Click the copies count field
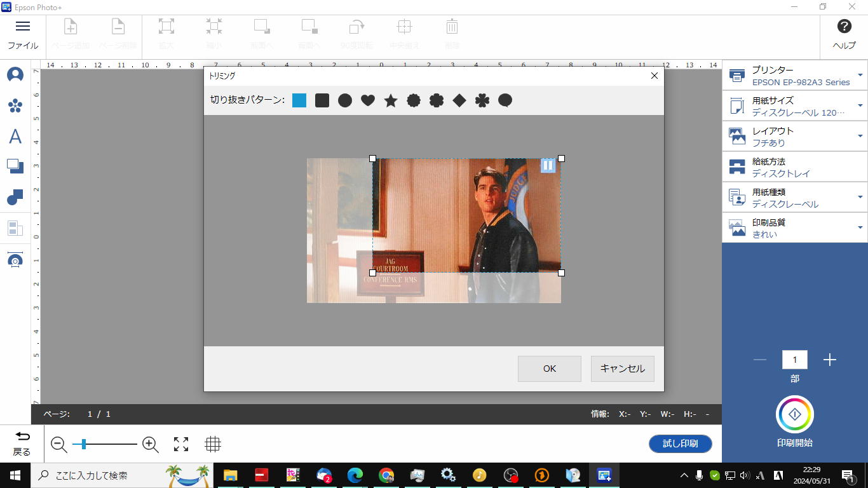Viewport: 868px width, 488px height. click(x=795, y=360)
